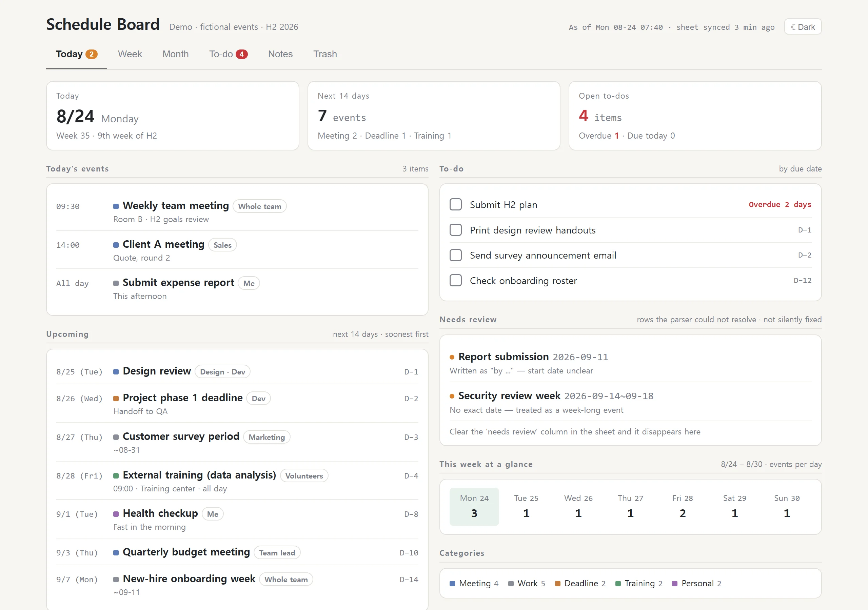This screenshot has width=868, height=610.
Task: Select Sun 30 in the week glance
Action: (x=787, y=506)
